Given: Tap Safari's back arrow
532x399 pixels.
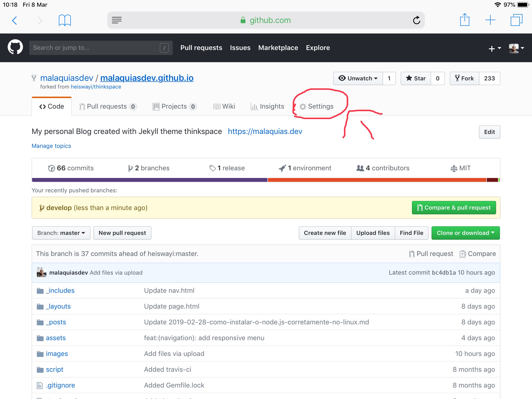Looking at the screenshot, I should click(x=15, y=20).
